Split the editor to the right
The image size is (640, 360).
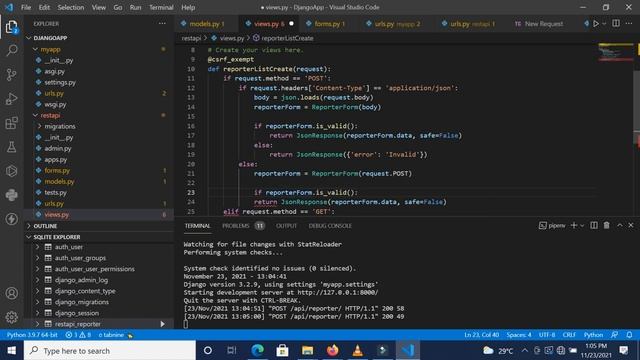(x=616, y=24)
